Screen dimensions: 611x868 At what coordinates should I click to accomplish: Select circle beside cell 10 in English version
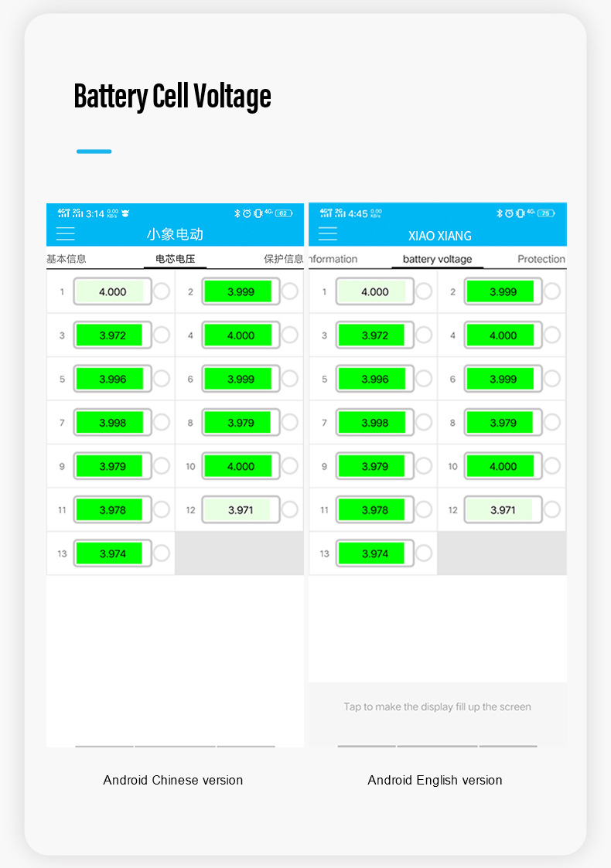click(x=551, y=466)
